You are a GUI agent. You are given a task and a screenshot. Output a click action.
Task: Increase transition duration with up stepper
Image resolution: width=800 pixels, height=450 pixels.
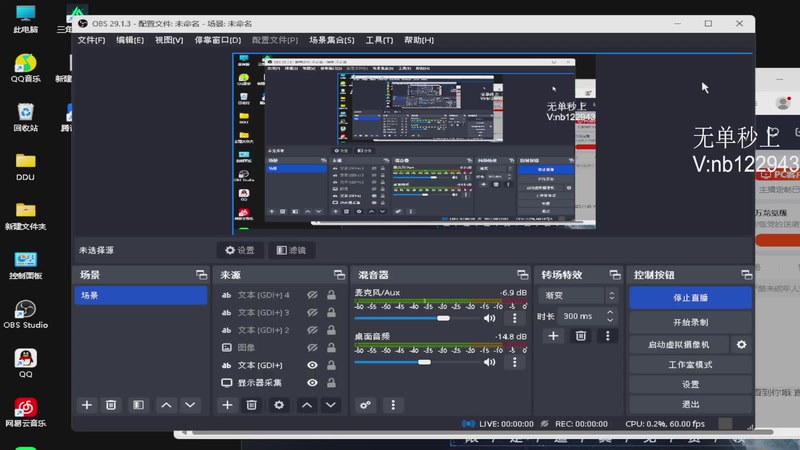pyautogui.click(x=610, y=312)
